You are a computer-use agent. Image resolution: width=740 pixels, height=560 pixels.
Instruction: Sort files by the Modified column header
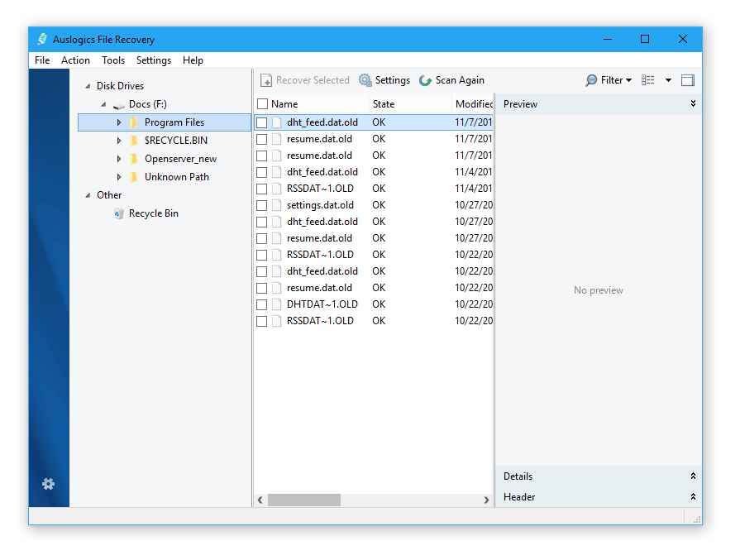pos(472,104)
